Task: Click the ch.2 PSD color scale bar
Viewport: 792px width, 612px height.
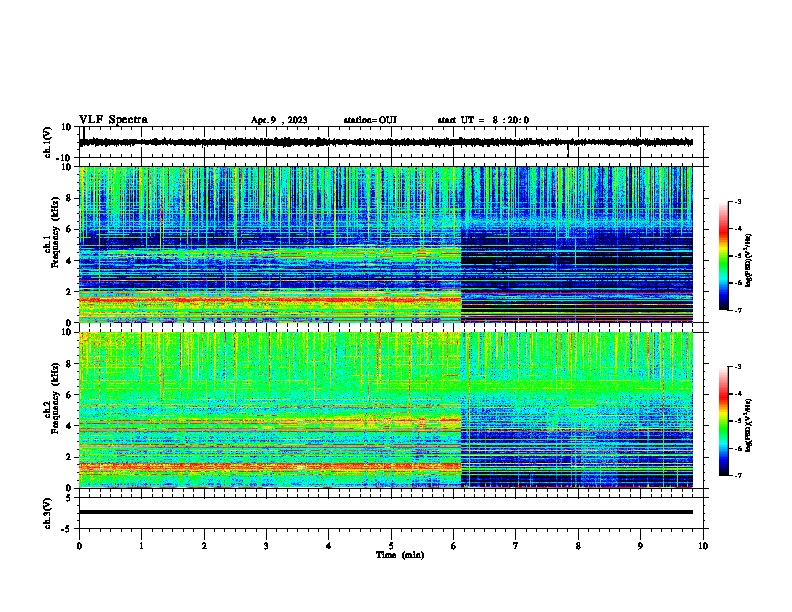Action: click(x=723, y=421)
